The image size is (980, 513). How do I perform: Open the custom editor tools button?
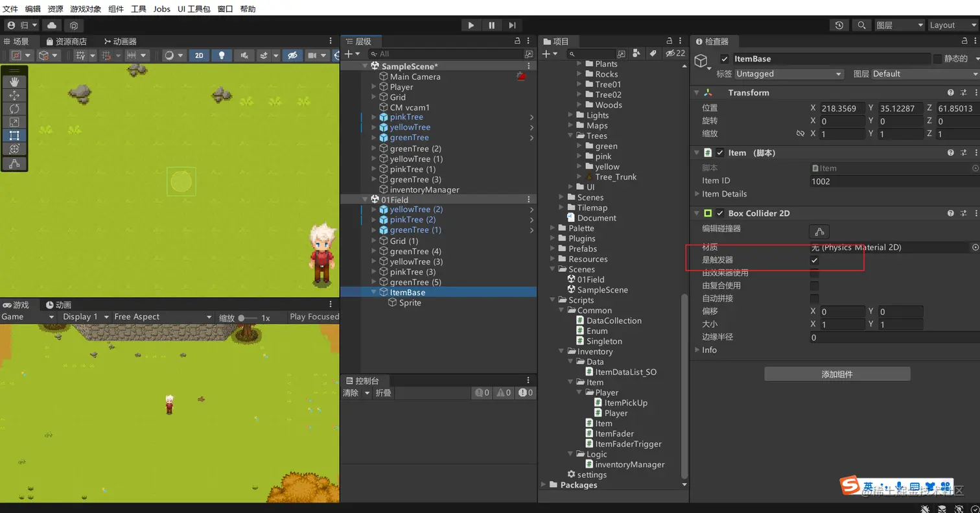14,163
